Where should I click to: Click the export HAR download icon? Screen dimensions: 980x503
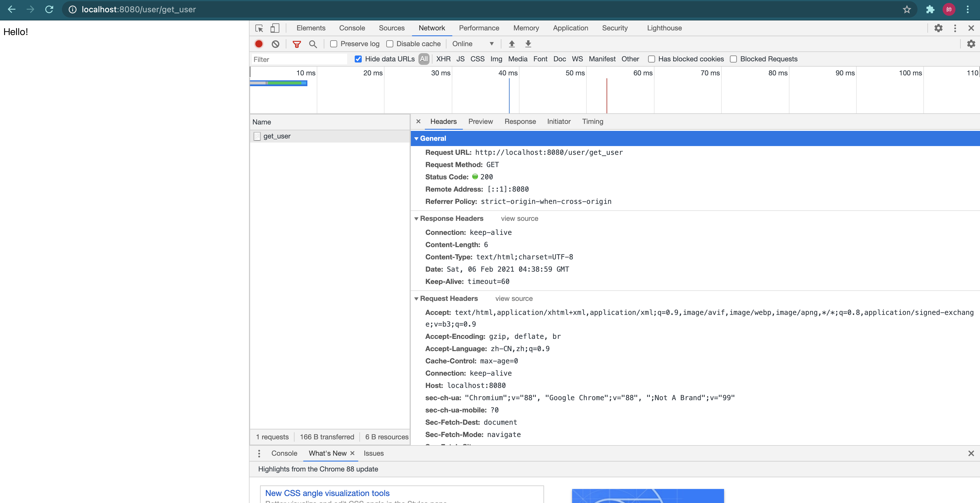[528, 44]
